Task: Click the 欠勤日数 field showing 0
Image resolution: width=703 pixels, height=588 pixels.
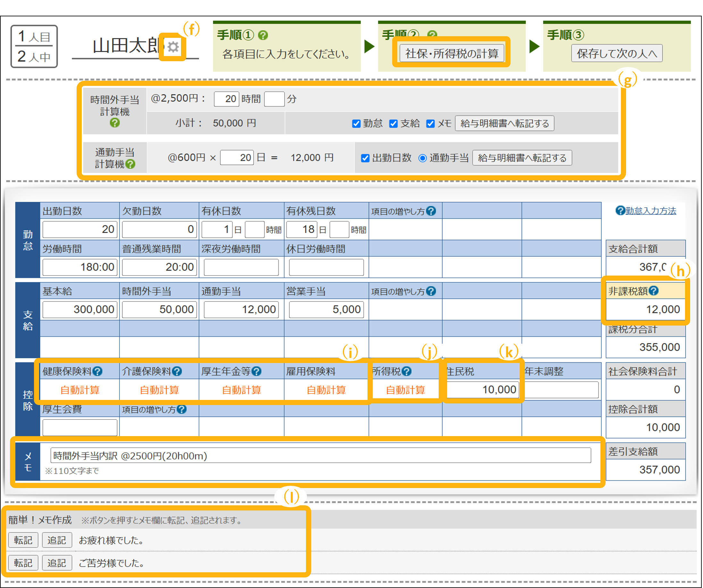Action: pos(159,229)
